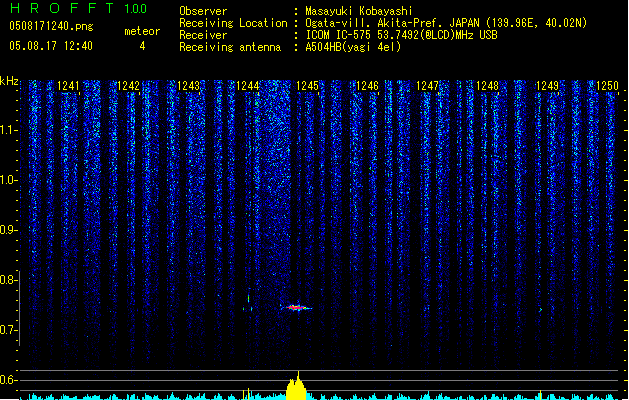Click the 1248 time marker
The image size is (629, 400).
pos(487,86)
